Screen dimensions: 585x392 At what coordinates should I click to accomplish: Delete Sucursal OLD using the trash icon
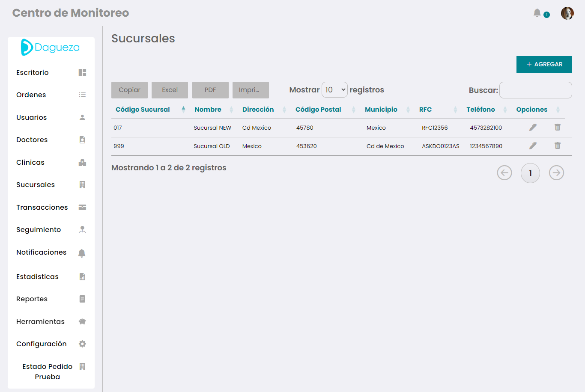coord(557,146)
